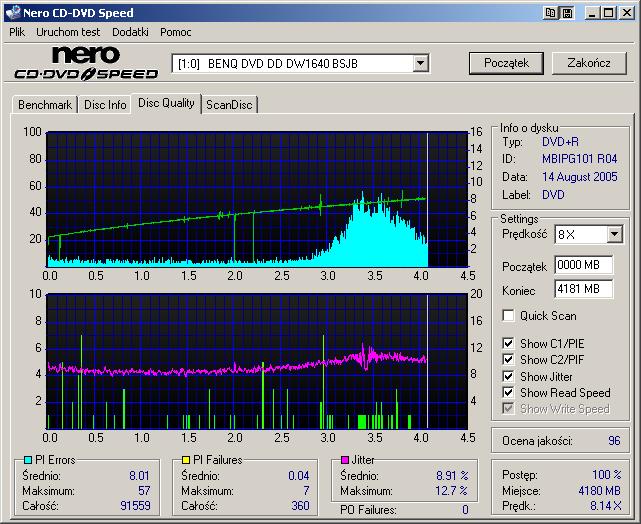Screen dimensions: 641x524
Task: Click the Jitter average 8.91 % value
Action: coord(452,475)
